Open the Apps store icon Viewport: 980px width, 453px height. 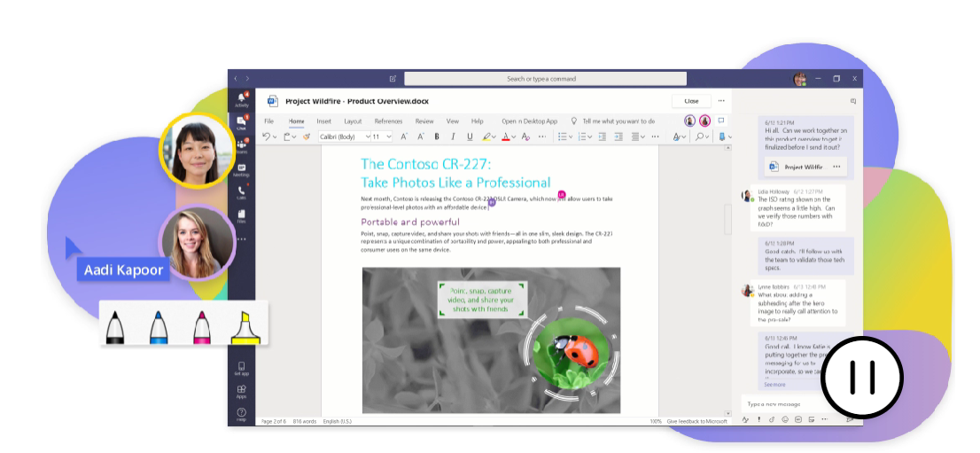(x=241, y=391)
